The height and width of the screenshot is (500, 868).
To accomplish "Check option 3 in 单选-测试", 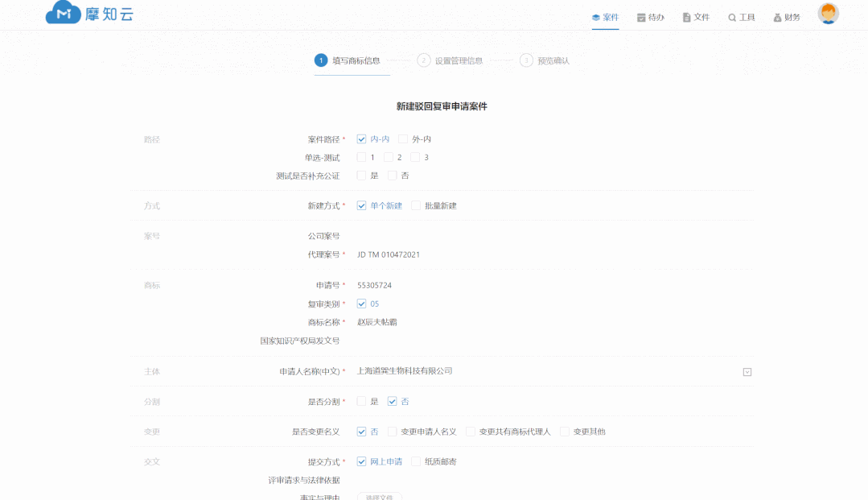I will pos(415,158).
